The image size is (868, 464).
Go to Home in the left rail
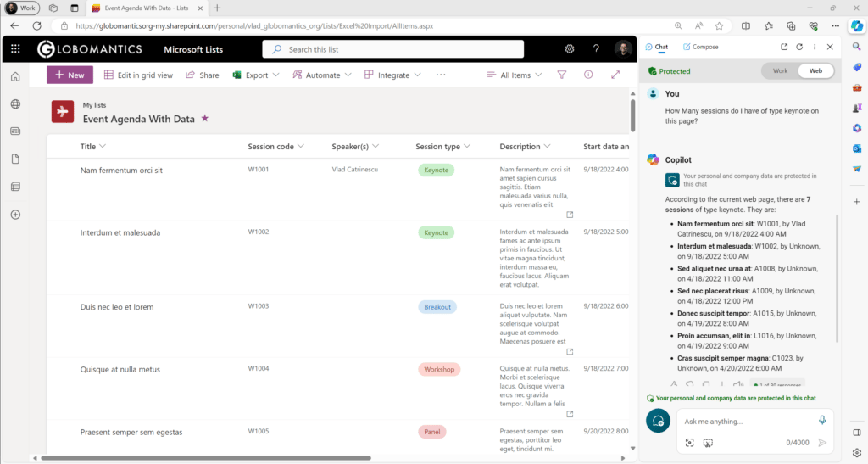point(15,76)
